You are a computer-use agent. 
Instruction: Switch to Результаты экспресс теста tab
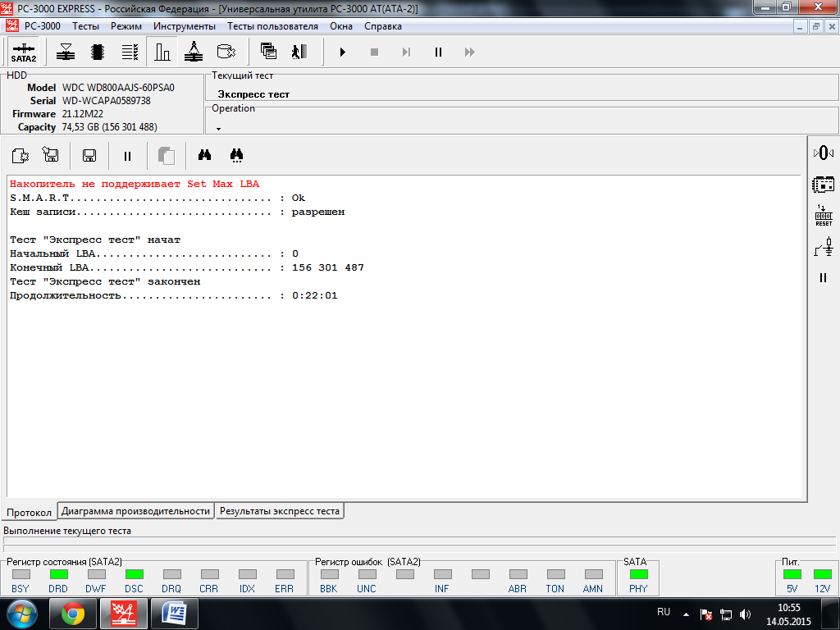coord(280,511)
